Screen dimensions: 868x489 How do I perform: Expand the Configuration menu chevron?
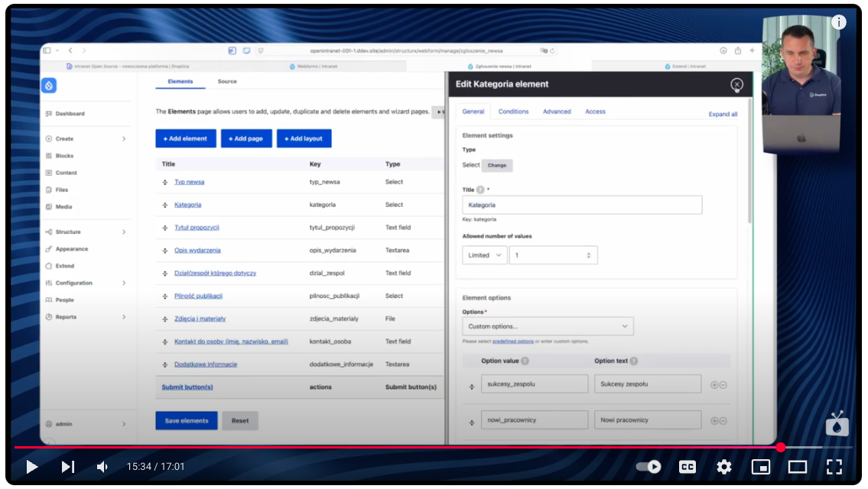[x=124, y=283]
